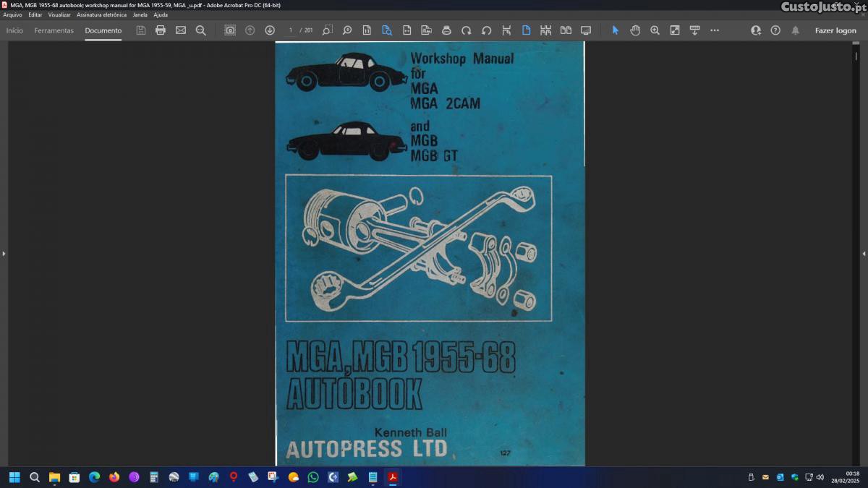Open the Arquivo menu

(12, 14)
